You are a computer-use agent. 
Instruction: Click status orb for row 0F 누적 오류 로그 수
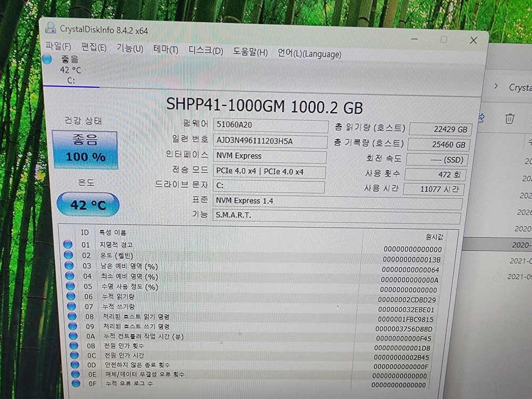pos(76,384)
